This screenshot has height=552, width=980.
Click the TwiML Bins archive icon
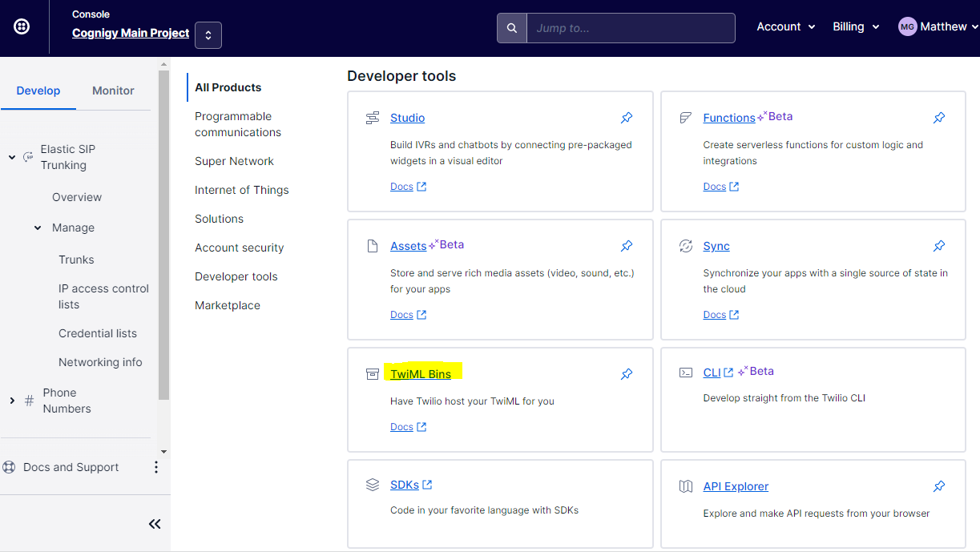click(x=373, y=374)
